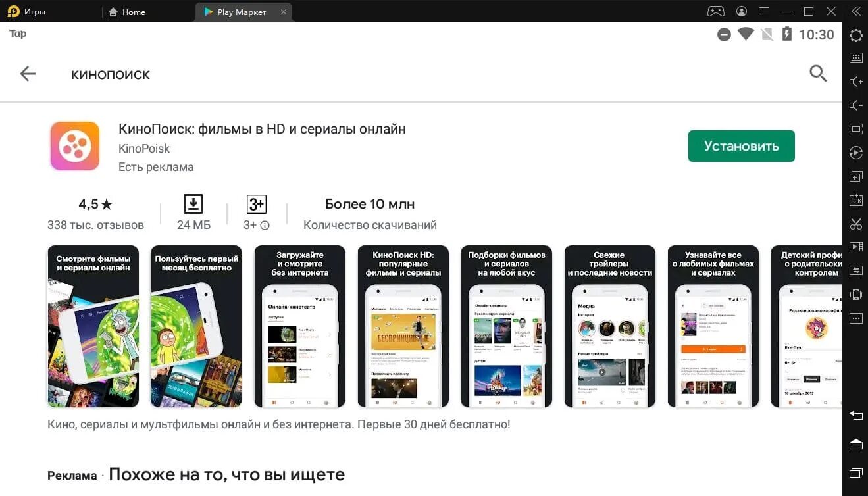
Task: Open multi-instance manager icon in sidebar
Action: tap(855, 177)
